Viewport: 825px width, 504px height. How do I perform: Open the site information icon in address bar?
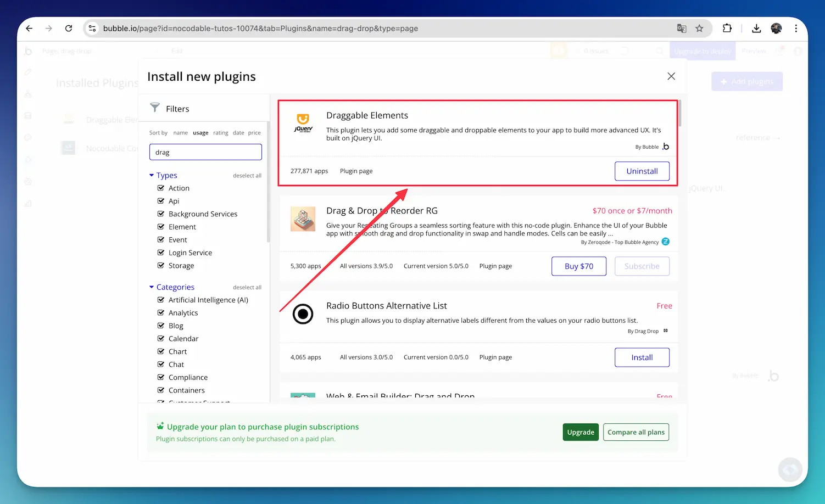point(92,29)
